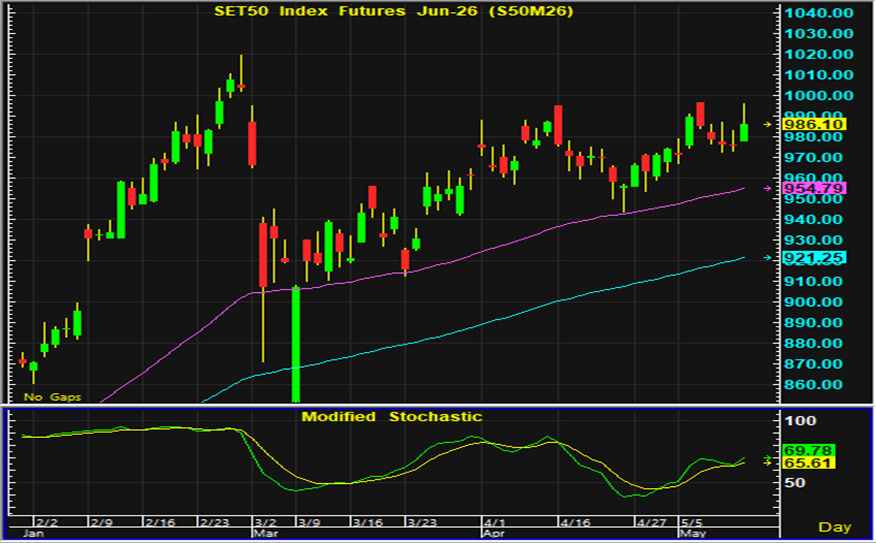Click the Mar month label
The height and width of the screenshot is (543, 876).
(266, 534)
